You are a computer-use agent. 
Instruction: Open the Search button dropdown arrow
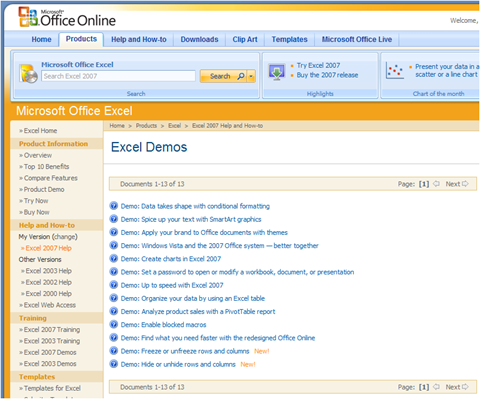[251, 76]
